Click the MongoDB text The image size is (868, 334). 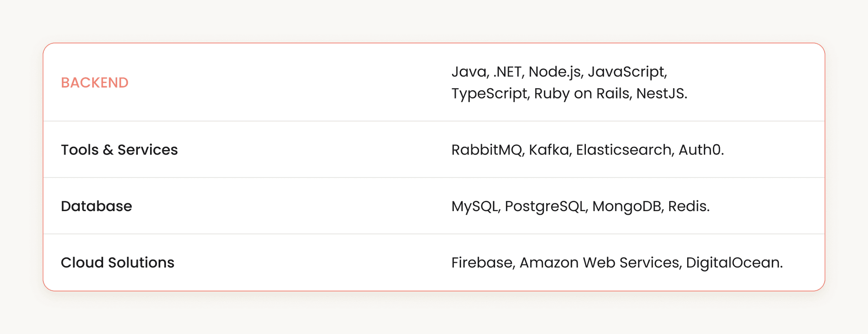[x=627, y=206]
